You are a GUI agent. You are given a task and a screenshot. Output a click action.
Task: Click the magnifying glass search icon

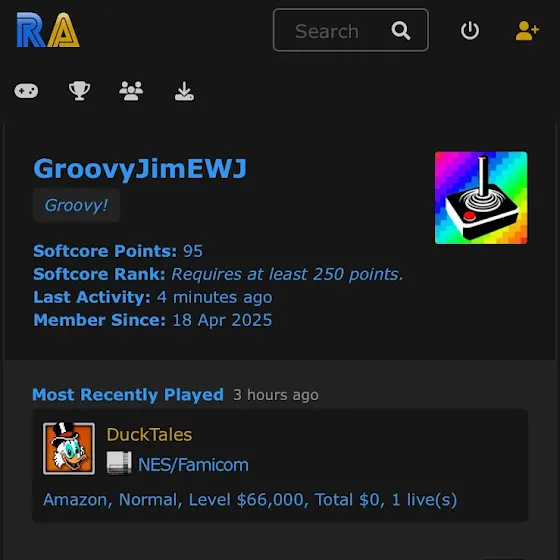click(401, 31)
